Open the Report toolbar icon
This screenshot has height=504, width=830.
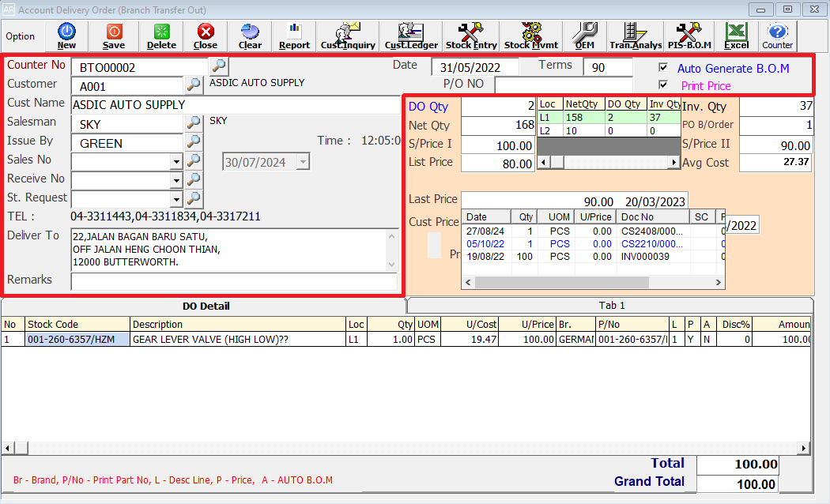[294, 36]
